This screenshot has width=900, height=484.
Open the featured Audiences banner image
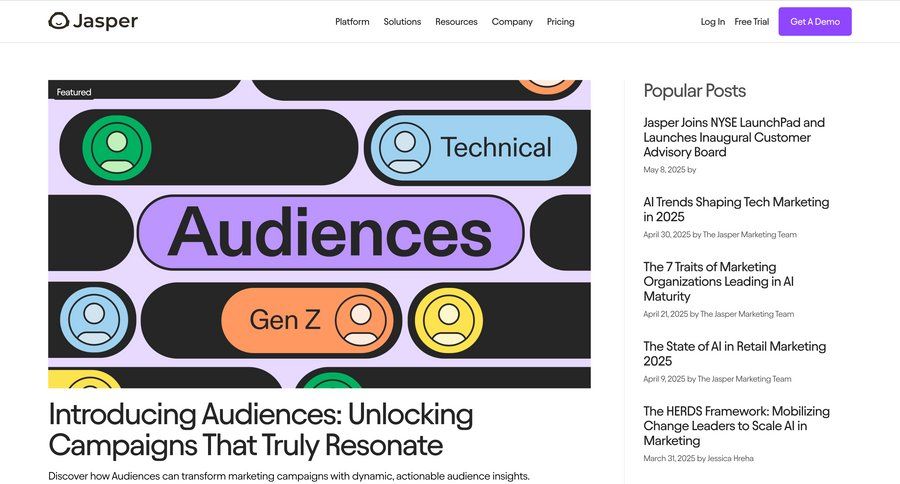(319, 234)
